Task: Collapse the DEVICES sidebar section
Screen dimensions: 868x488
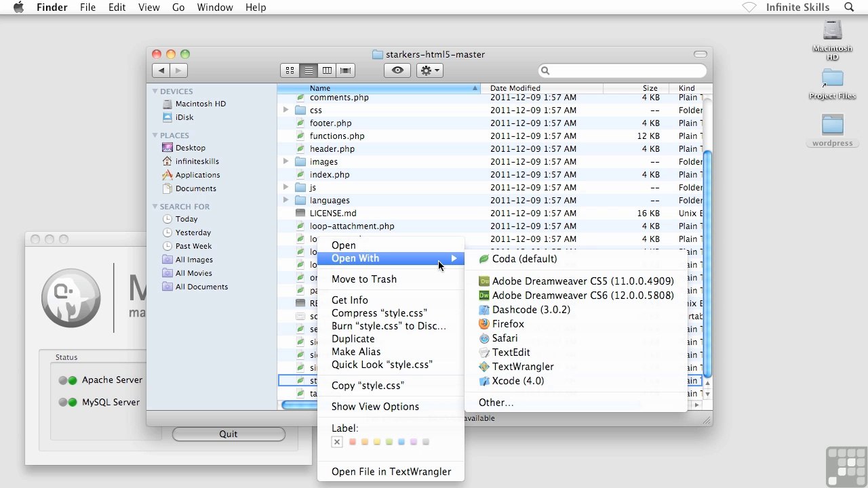Action: coord(155,91)
